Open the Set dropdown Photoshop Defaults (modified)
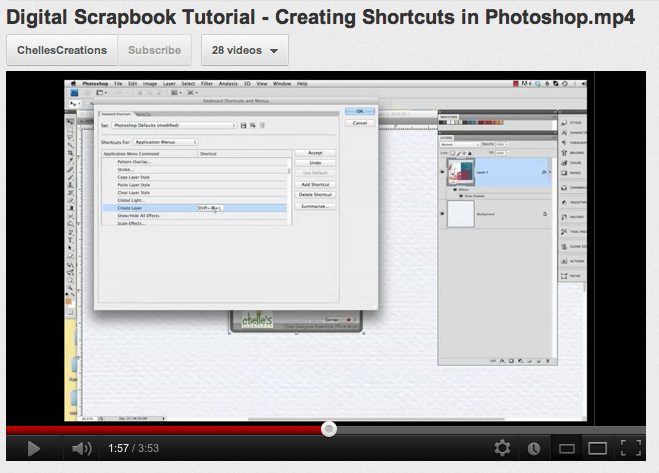 click(x=174, y=125)
